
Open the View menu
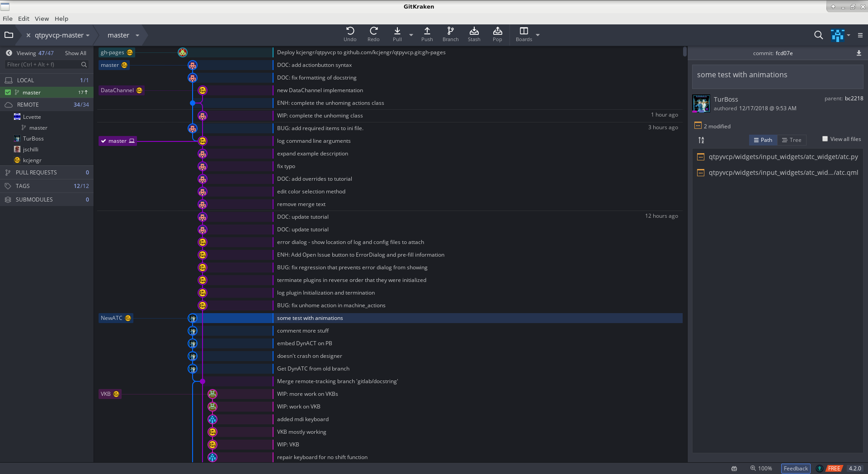[x=42, y=19]
